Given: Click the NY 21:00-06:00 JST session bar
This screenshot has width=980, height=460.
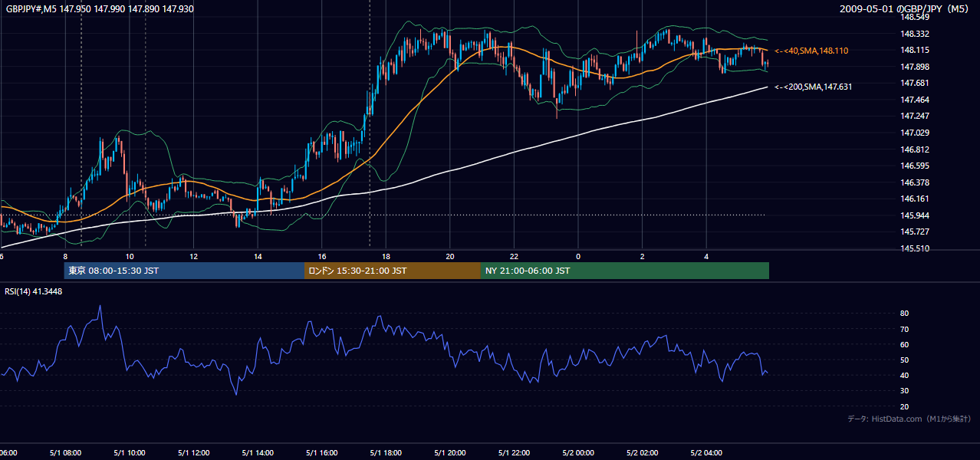Looking at the screenshot, I should coord(625,271).
